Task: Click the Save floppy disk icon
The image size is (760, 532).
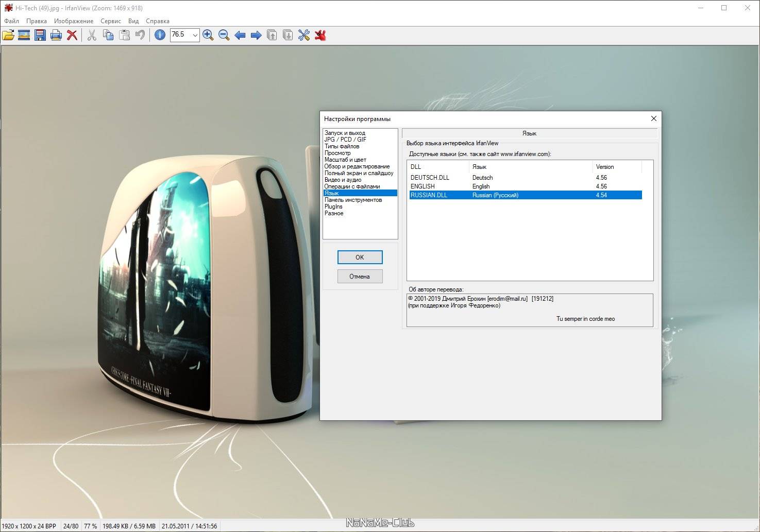Action: point(40,35)
